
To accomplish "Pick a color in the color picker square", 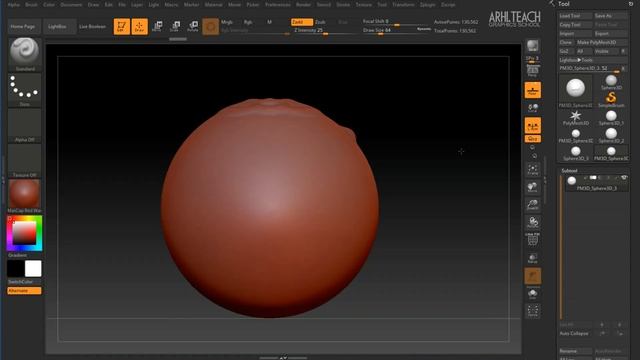I will (24, 233).
